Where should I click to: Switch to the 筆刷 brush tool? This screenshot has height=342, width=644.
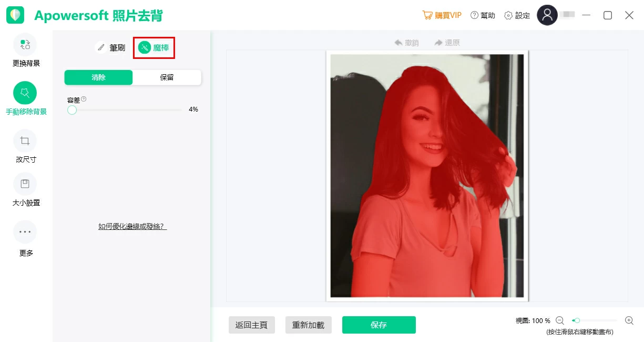[x=110, y=47]
